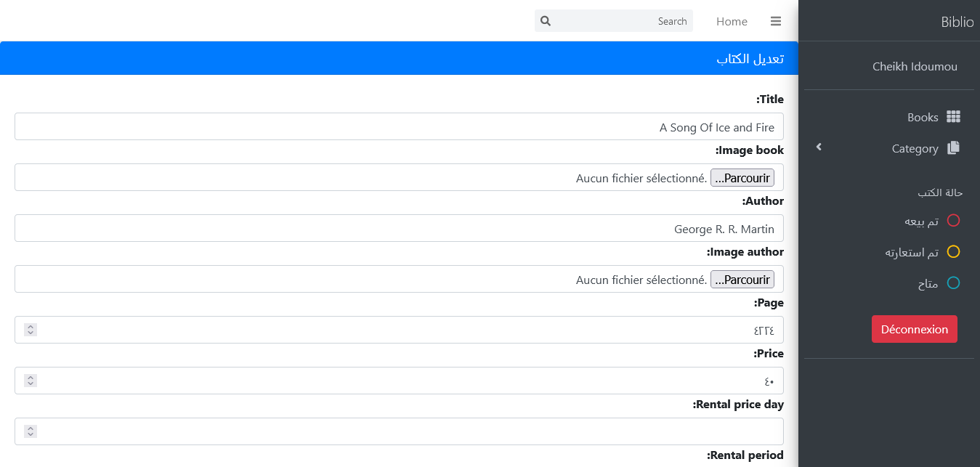Click the teal circle available status icon
Viewport: 980px width, 467px height.
pos(953,283)
